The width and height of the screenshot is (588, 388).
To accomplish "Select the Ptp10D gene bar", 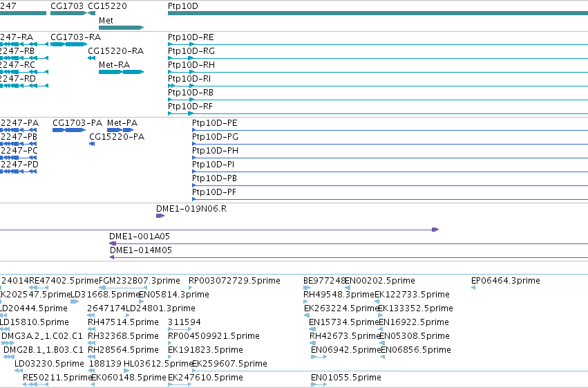I will tap(378, 13).
